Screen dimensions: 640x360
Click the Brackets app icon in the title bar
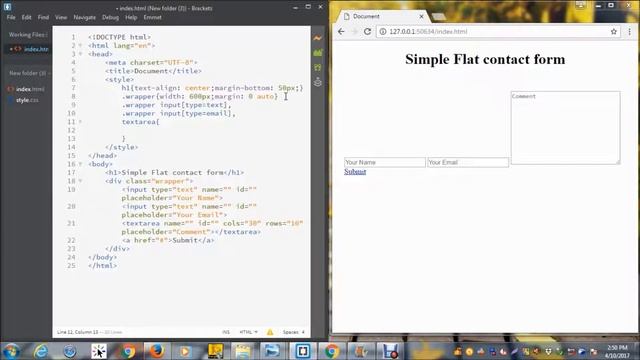pos(7,7)
